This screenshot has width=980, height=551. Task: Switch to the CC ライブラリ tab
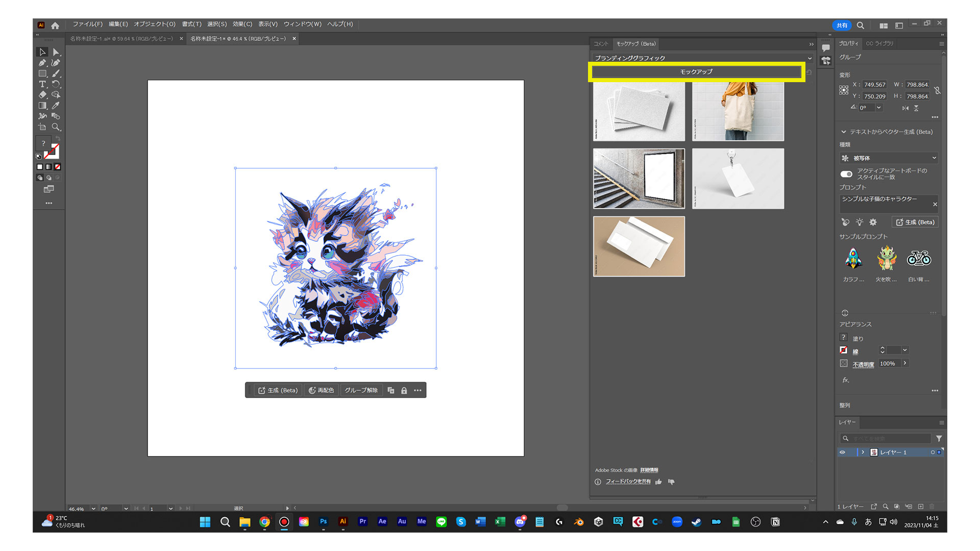[x=879, y=43]
